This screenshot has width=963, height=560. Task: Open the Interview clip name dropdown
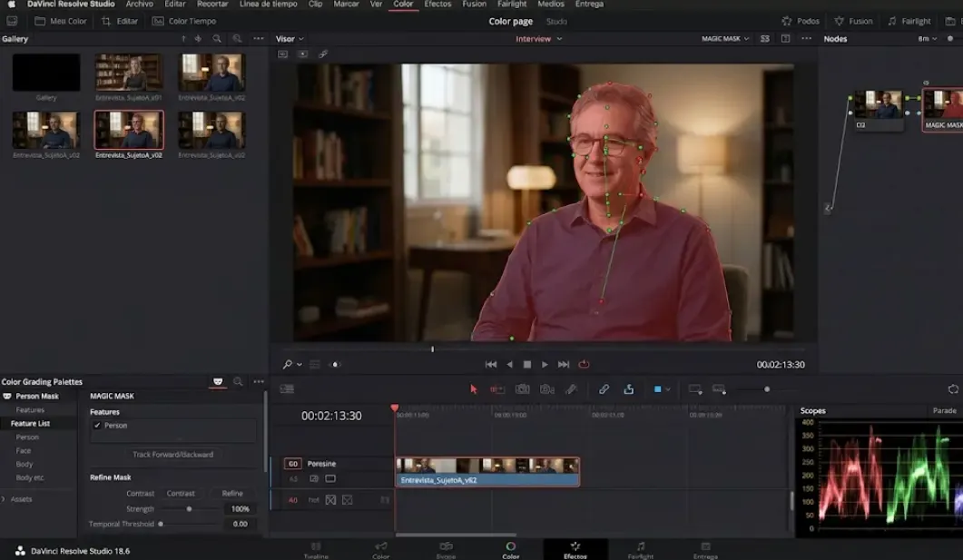[538, 39]
